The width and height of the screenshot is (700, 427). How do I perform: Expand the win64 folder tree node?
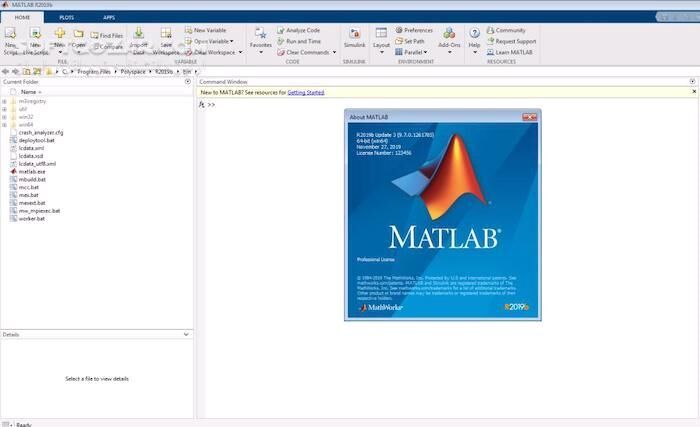pos(4,124)
